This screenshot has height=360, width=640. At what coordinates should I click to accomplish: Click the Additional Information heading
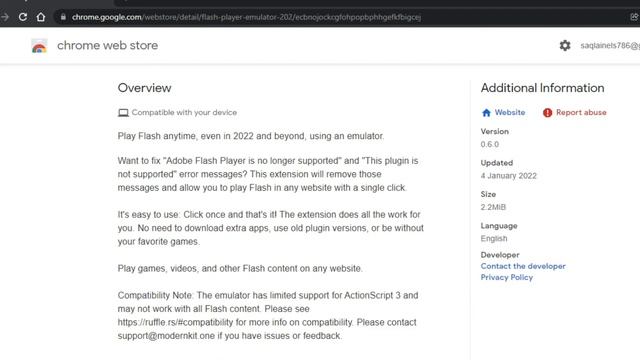(x=542, y=88)
